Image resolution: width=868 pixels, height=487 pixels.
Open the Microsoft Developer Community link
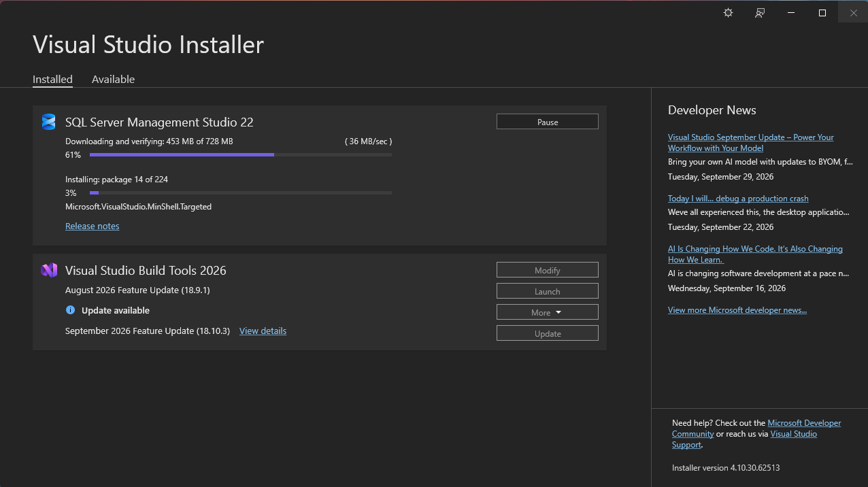pos(756,428)
